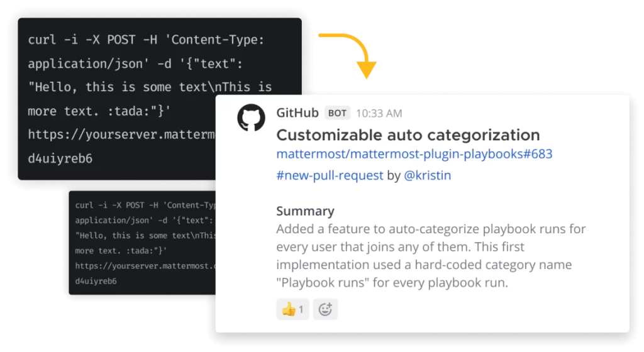644x352 pixels.
Task: Click the d4uiyreb6 text in small block
Action: click(x=96, y=282)
